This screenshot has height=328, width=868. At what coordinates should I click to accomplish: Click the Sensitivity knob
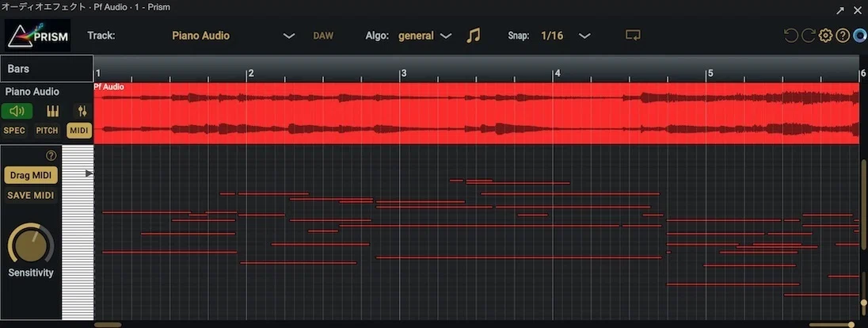tap(30, 245)
